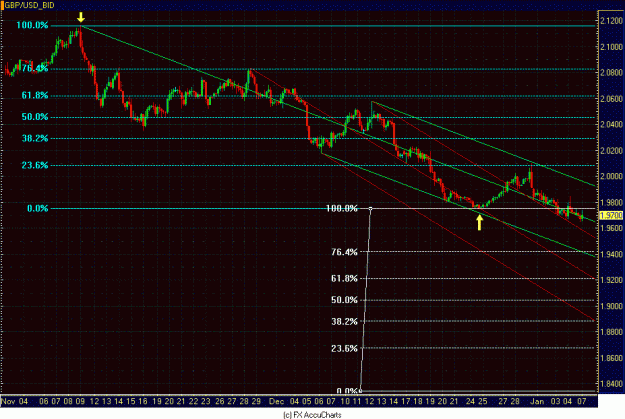Click the 25 date label on time axis
The width and height of the screenshot is (625, 419).
[x=483, y=401]
